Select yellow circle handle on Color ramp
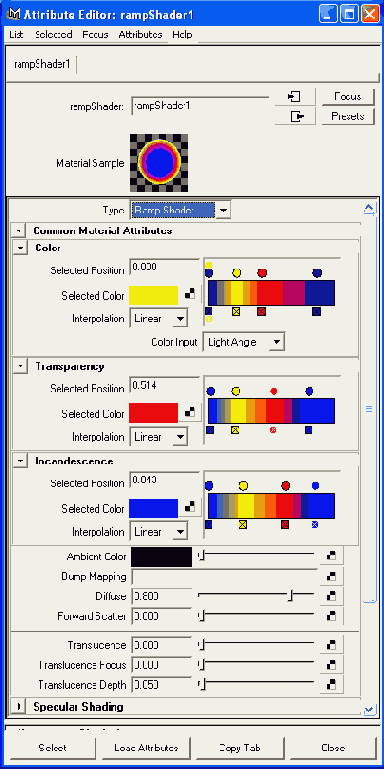Image resolution: width=384 pixels, height=769 pixels. [236, 273]
